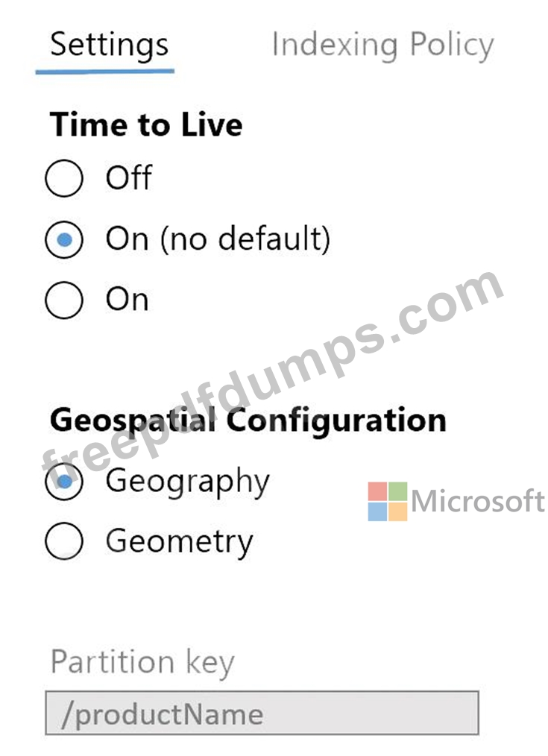This screenshot has height=756, width=548.
Task: Click the /productName partition key field
Action: point(261,714)
